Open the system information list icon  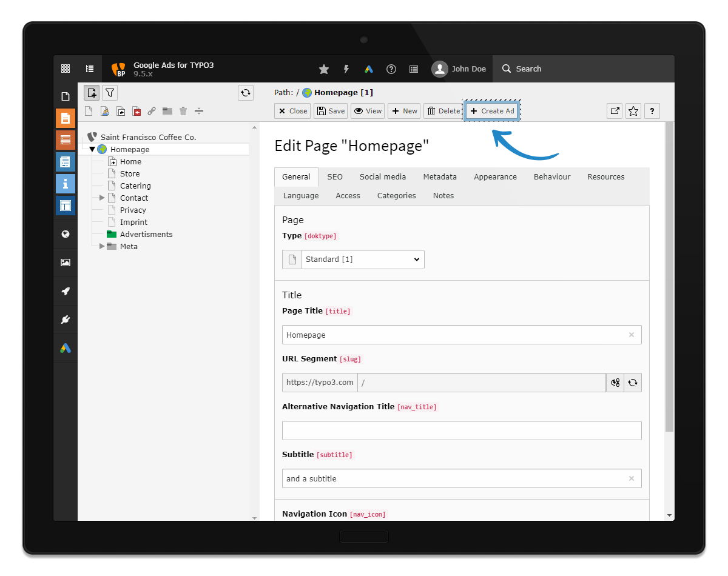(x=414, y=69)
